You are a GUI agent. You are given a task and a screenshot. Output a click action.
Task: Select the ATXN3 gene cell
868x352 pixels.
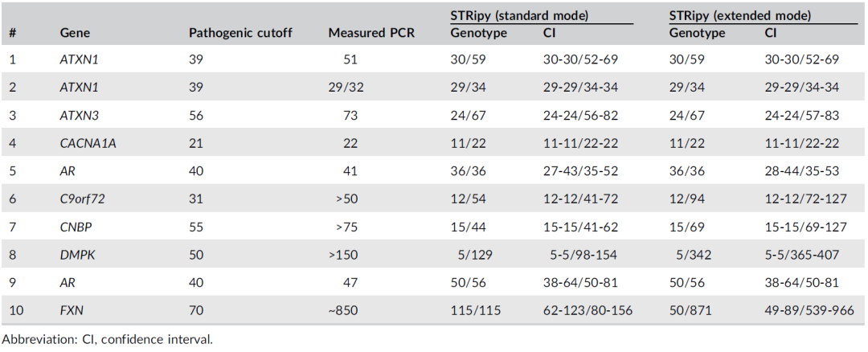[x=77, y=116]
